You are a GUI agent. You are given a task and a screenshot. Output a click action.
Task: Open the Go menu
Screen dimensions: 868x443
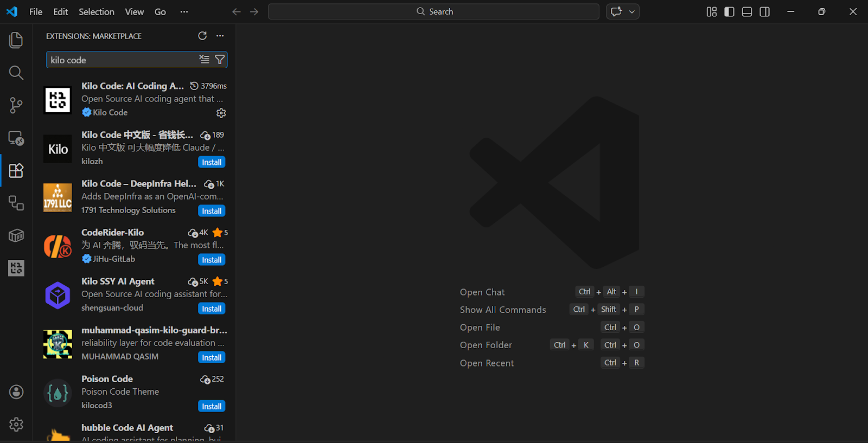[x=160, y=12]
